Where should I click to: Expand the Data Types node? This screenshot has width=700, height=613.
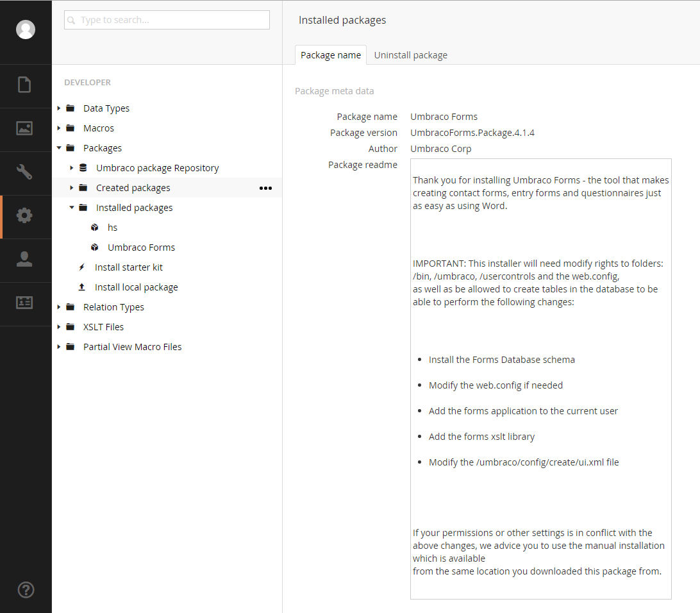[x=58, y=108]
